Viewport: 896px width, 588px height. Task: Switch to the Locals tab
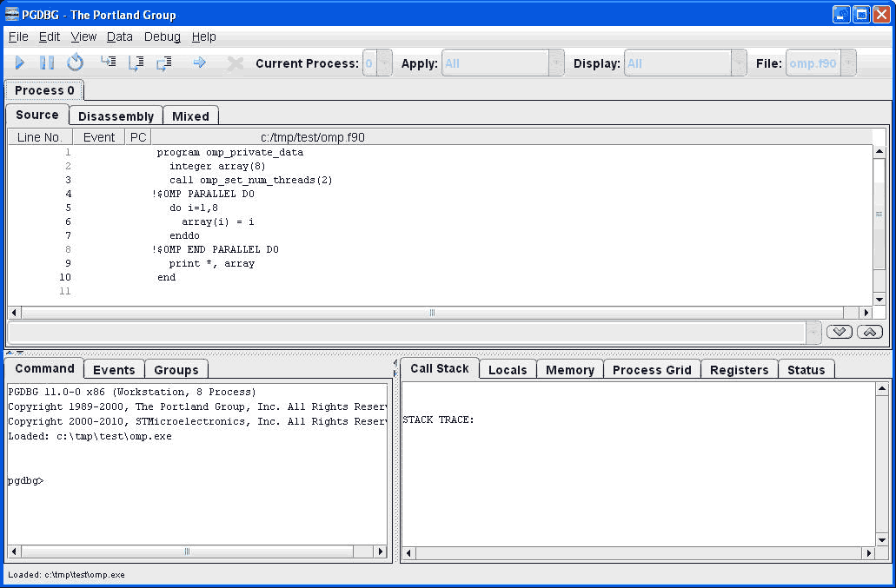pos(508,370)
